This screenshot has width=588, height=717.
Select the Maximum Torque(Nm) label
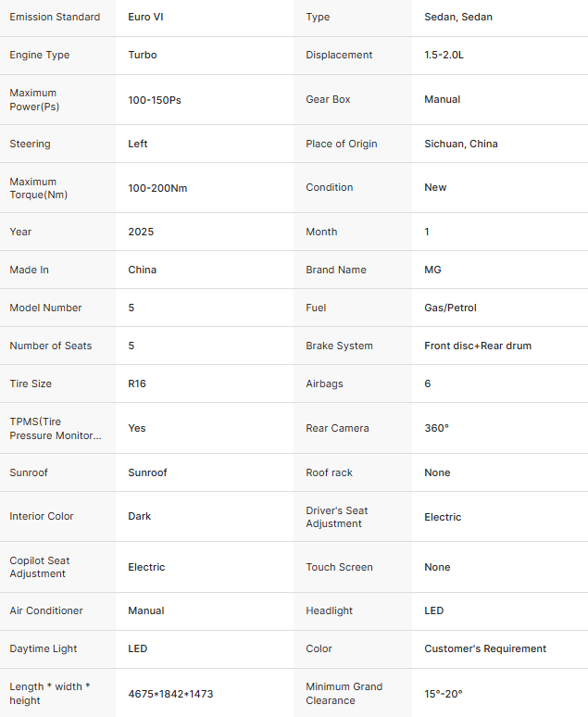click(x=39, y=188)
